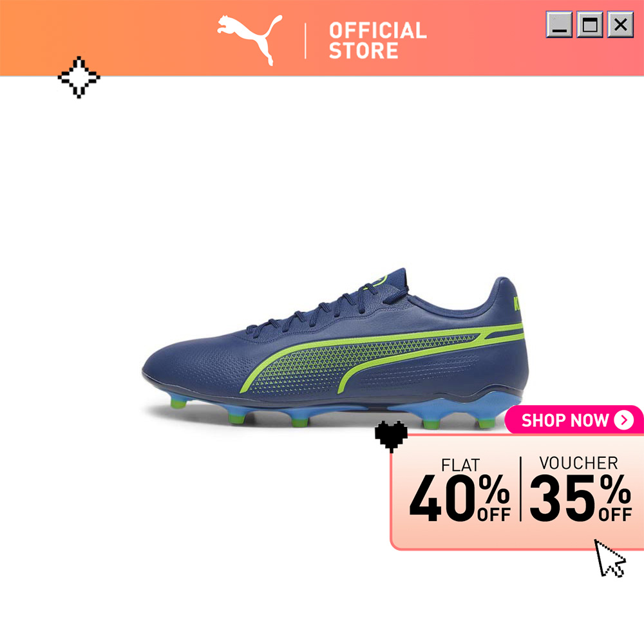This screenshot has height=644, width=644.
Task: Click the pixelated mouse cursor graphic
Action: pos(610,558)
